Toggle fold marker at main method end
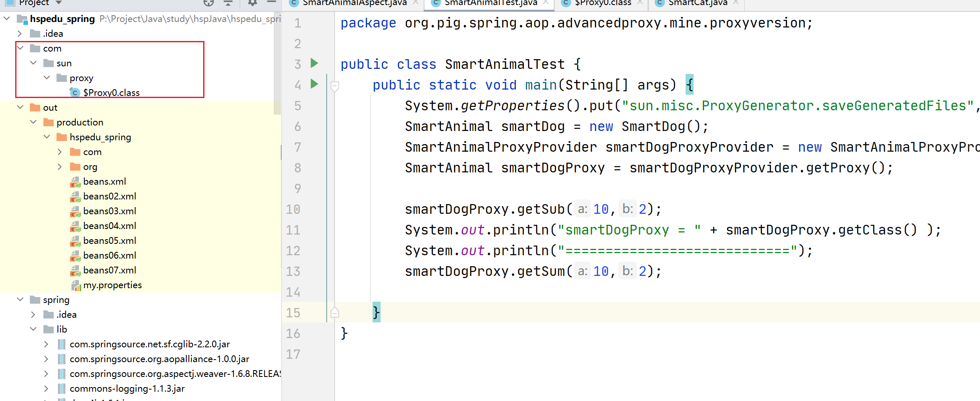The width and height of the screenshot is (980, 401). pyautogui.click(x=335, y=313)
